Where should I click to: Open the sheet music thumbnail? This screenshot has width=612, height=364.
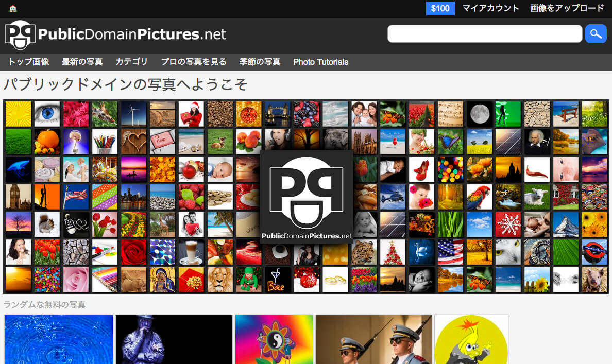coord(450,114)
